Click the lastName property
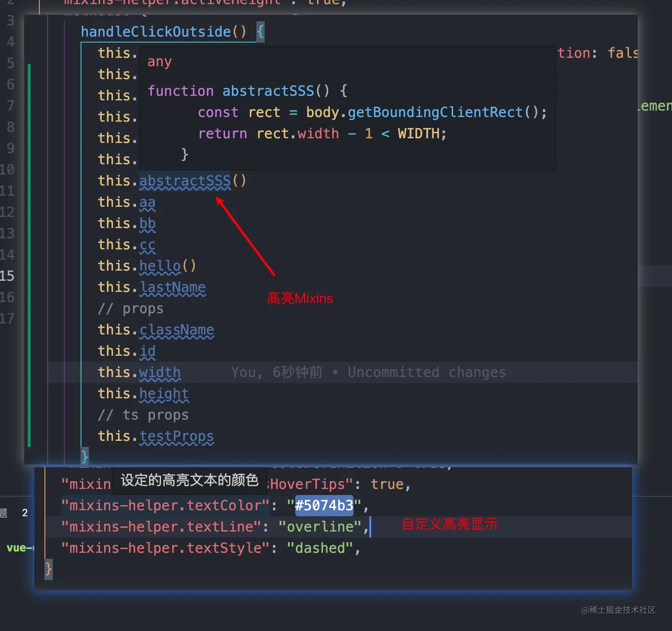The image size is (672, 631). tap(172, 287)
